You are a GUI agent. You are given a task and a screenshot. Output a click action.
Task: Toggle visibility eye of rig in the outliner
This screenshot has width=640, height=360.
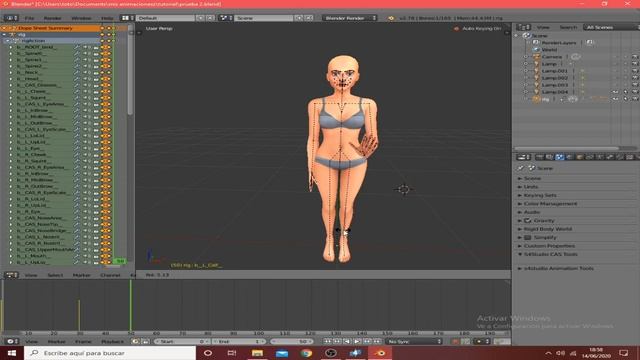(x=615, y=99)
